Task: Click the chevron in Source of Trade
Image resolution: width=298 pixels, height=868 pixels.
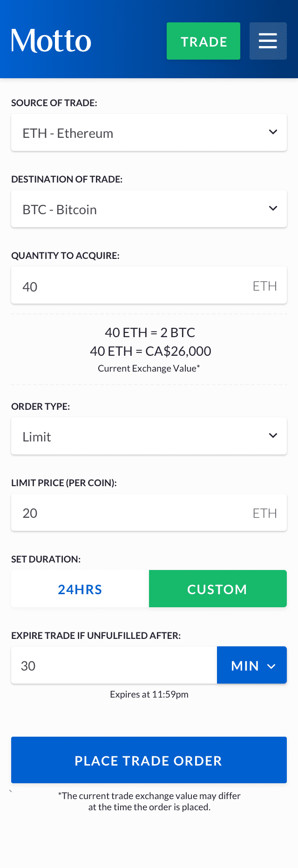Action: [273, 132]
